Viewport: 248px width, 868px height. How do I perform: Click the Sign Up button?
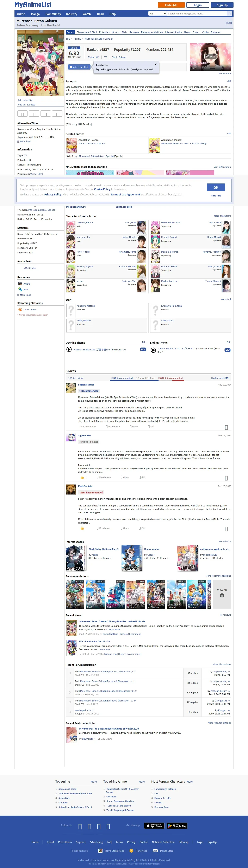(x=222, y=5)
